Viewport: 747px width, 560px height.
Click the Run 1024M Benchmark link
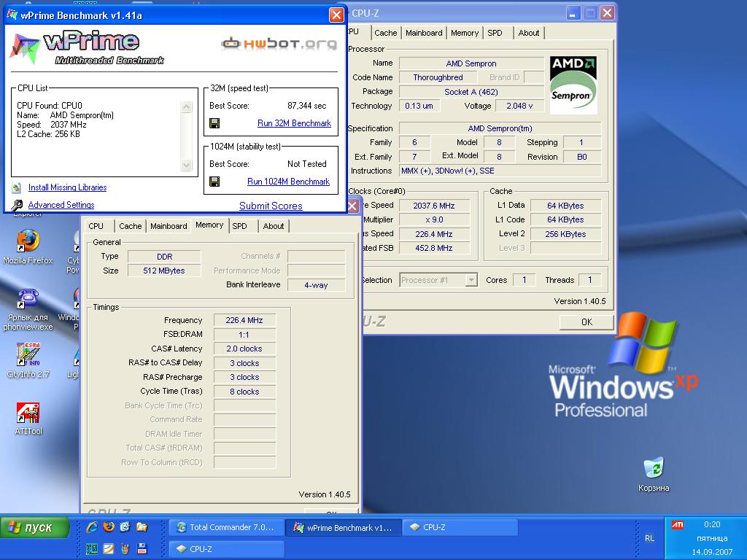pyautogui.click(x=288, y=182)
